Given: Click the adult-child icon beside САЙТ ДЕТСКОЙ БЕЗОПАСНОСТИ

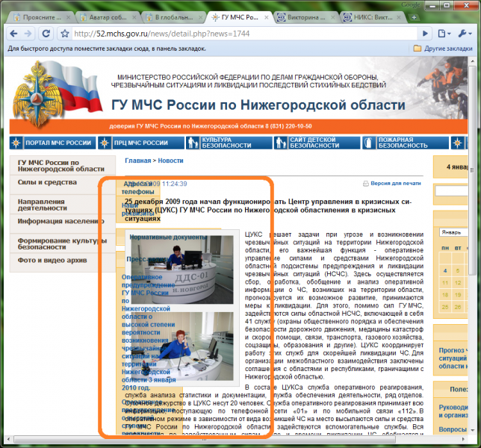Looking at the screenshot, I should (281, 143).
